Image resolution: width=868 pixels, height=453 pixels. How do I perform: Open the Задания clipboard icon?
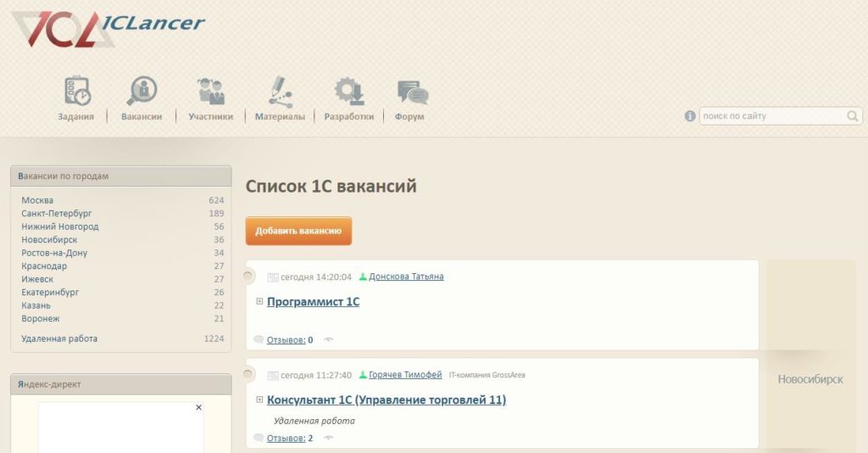click(77, 91)
